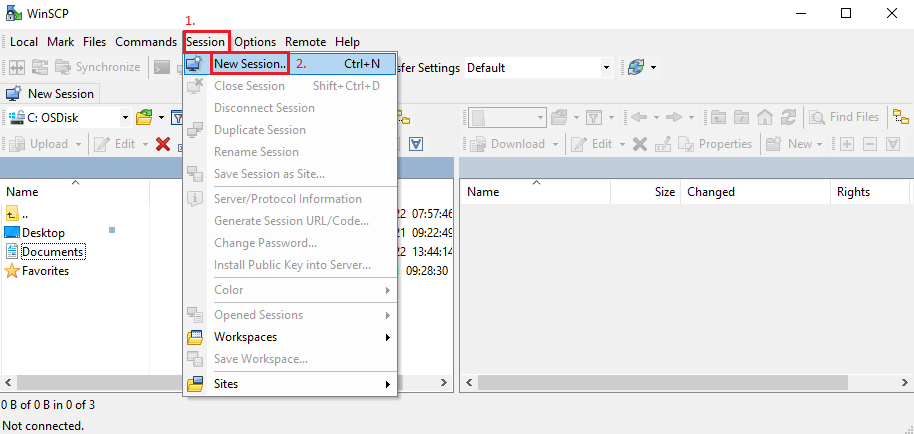The image size is (914, 434).
Task: Open the Options menu
Action: 255,42
